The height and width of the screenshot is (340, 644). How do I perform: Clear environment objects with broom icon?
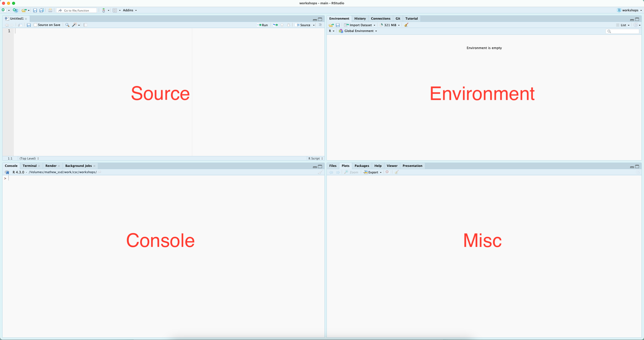coord(406,25)
